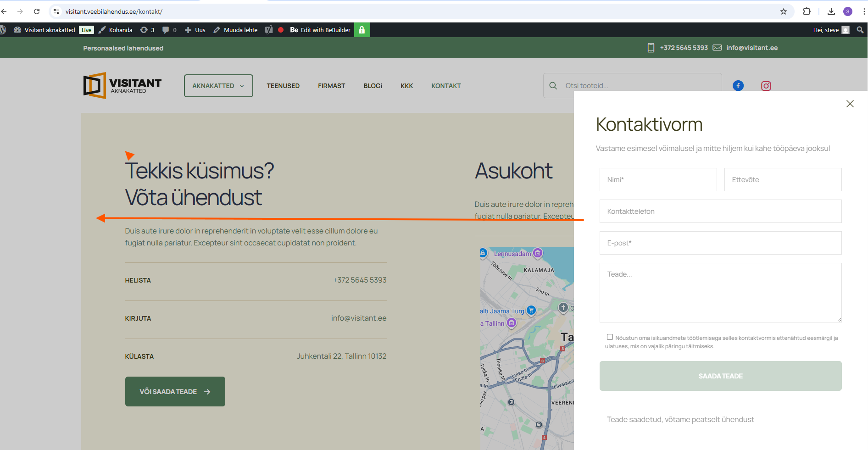Tick the personal data consent checkbox
The image size is (868, 450).
[610, 337]
